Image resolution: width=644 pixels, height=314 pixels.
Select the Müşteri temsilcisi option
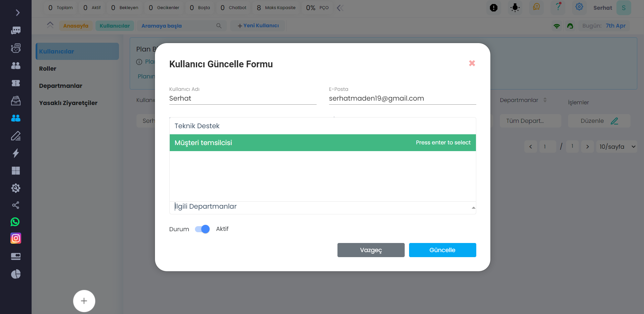click(323, 143)
